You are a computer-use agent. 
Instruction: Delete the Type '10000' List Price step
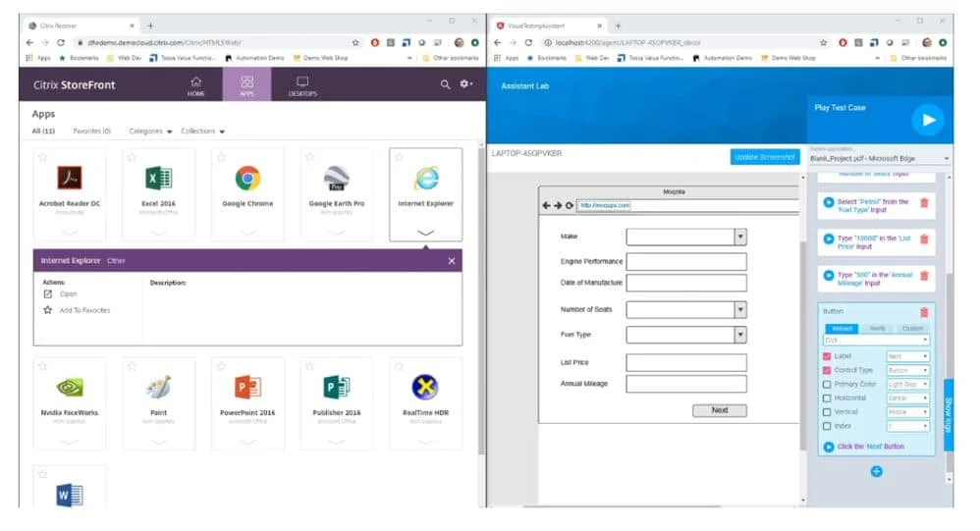pos(924,239)
